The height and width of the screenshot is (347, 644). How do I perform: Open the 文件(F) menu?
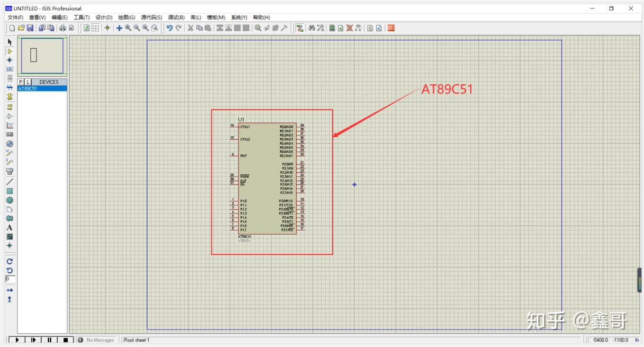point(15,18)
